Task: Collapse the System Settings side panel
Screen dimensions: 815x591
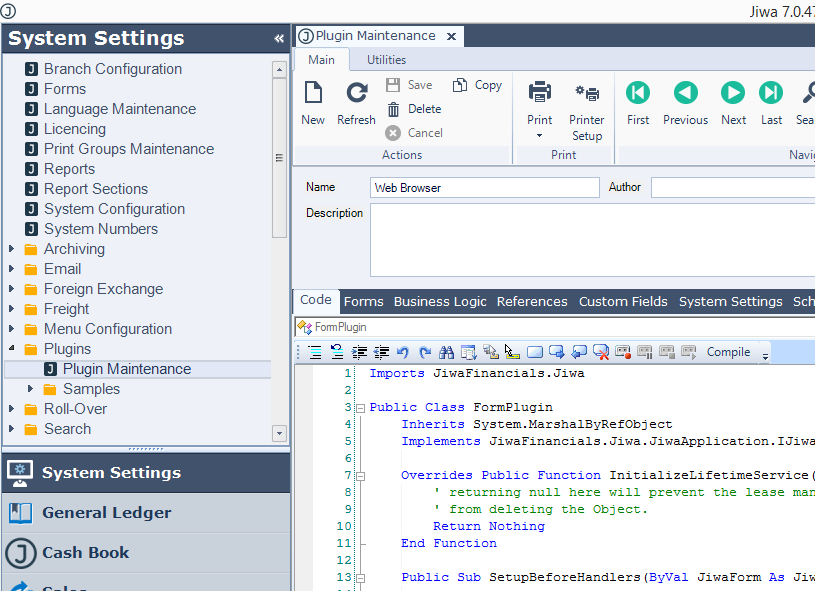Action: pyautogui.click(x=278, y=39)
